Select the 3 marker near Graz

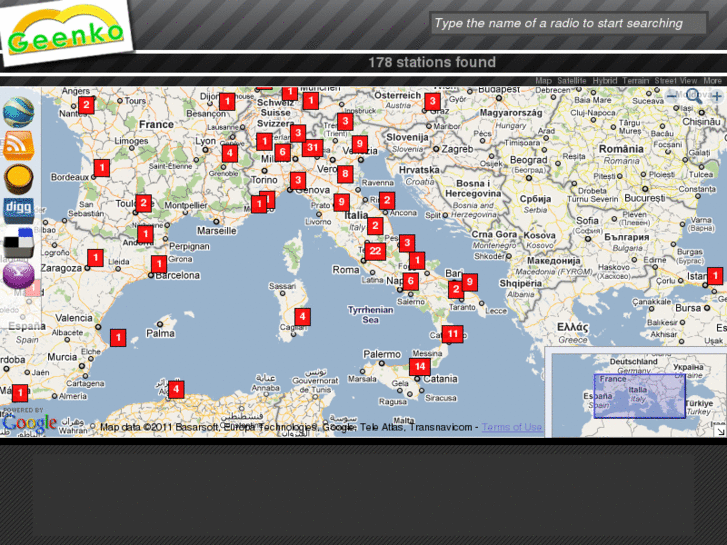click(432, 101)
